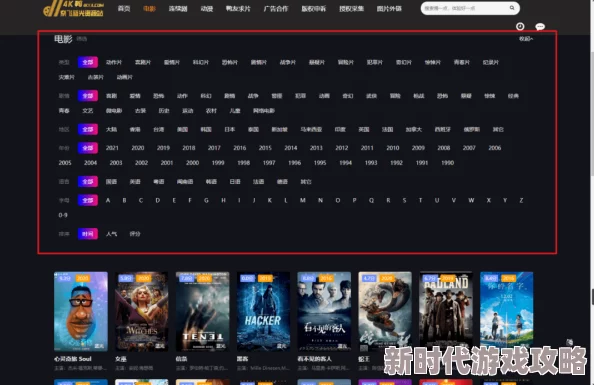Open the 动漫 anime tab
This screenshot has width=594, height=385.
point(206,8)
